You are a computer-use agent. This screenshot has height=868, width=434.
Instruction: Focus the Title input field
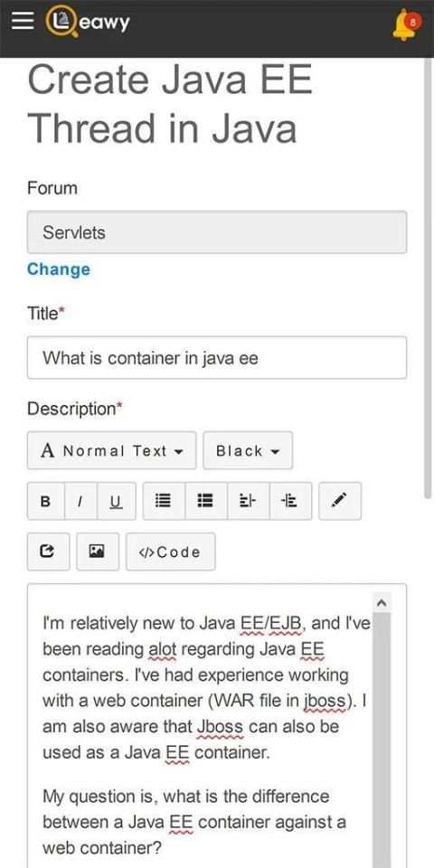(217, 358)
